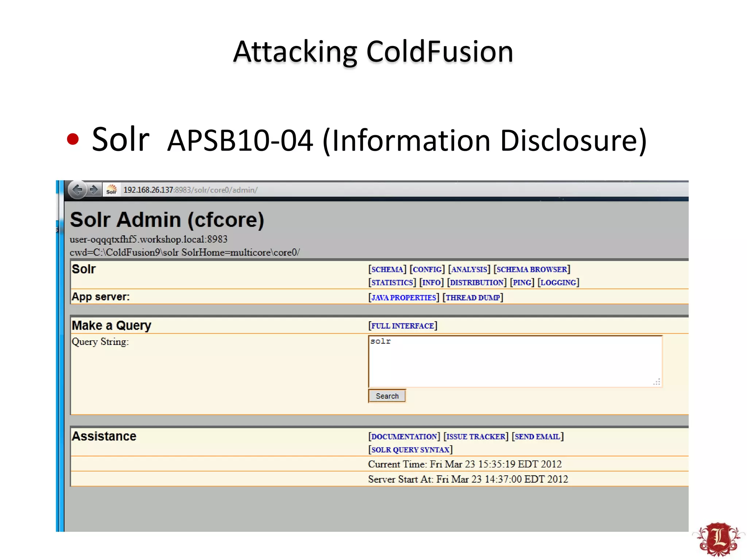Viewport: 747px width, 560px height.
Task: Click the 'Solr APSB10-04' bullet text
Action: coord(202,140)
